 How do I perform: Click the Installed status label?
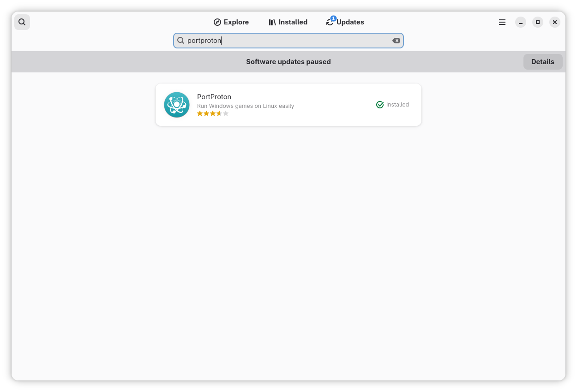click(x=397, y=105)
